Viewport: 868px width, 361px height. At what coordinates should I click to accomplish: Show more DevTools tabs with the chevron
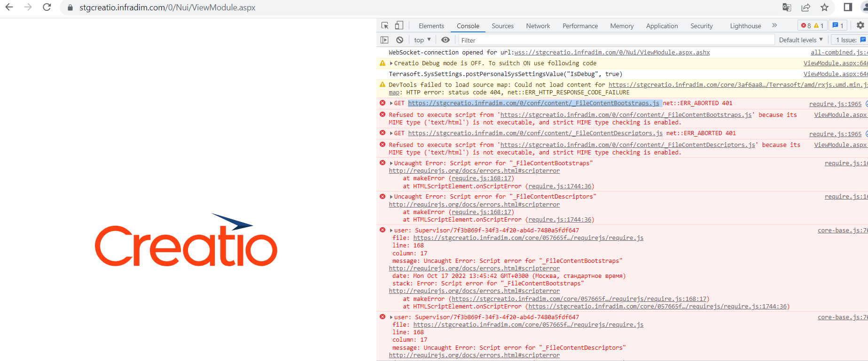(774, 25)
